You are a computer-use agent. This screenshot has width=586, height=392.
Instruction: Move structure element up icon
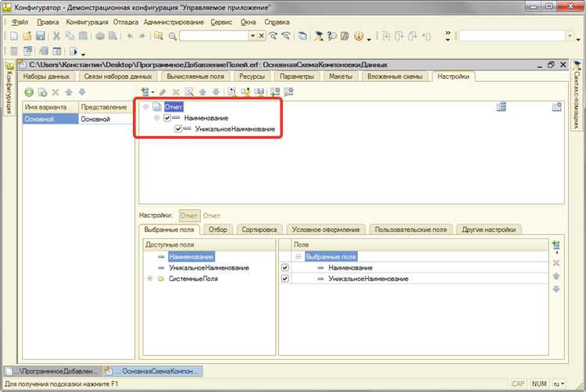[202, 92]
